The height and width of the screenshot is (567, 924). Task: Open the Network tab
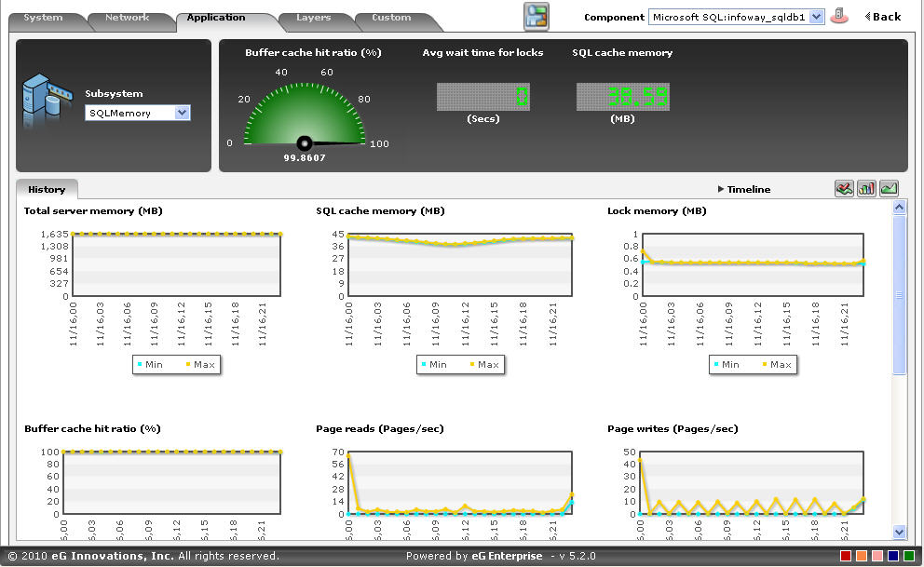[x=128, y=18]
